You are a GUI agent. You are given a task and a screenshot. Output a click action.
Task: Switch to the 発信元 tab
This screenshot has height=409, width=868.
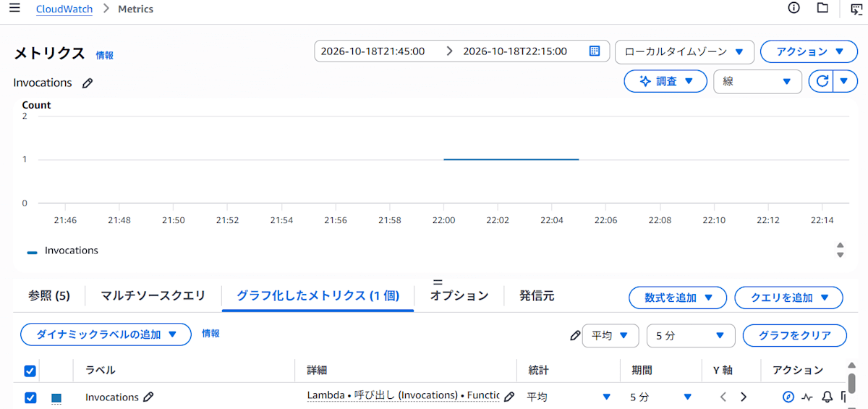[x=537, y=295]
